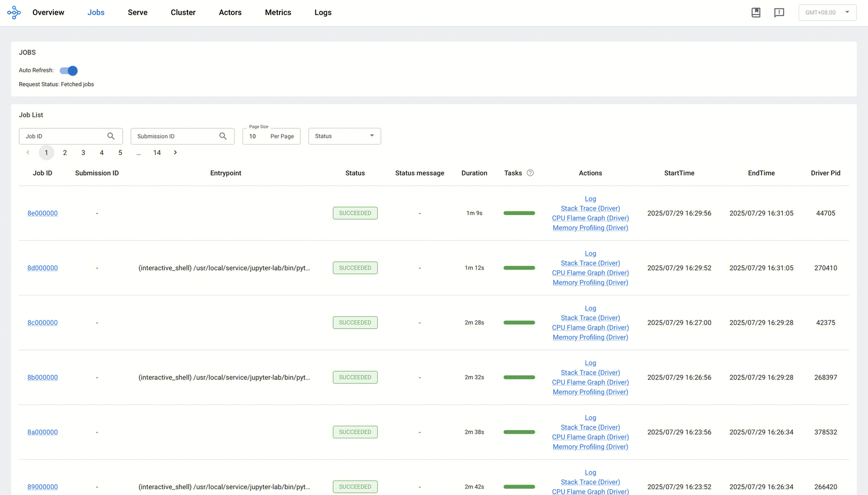Open Log for job 8c000000
868x495 pixels.
[590, 308]
